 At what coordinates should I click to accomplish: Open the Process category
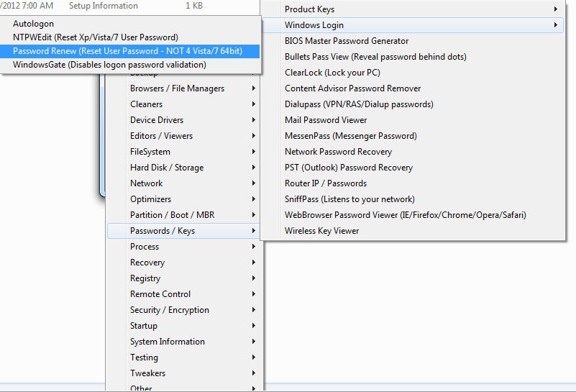tap(183, 246)
